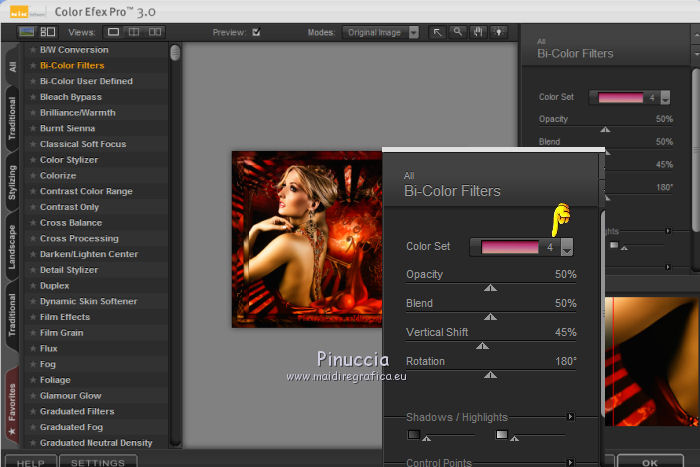
Task: Select the Classical Soft Focus filter
Action: click(x=83, y=144)
